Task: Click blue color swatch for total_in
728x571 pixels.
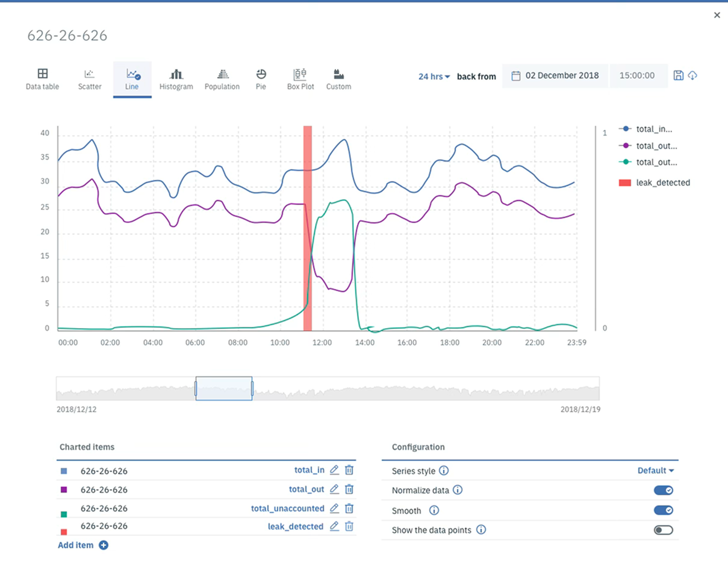Action: coord(64,472)
